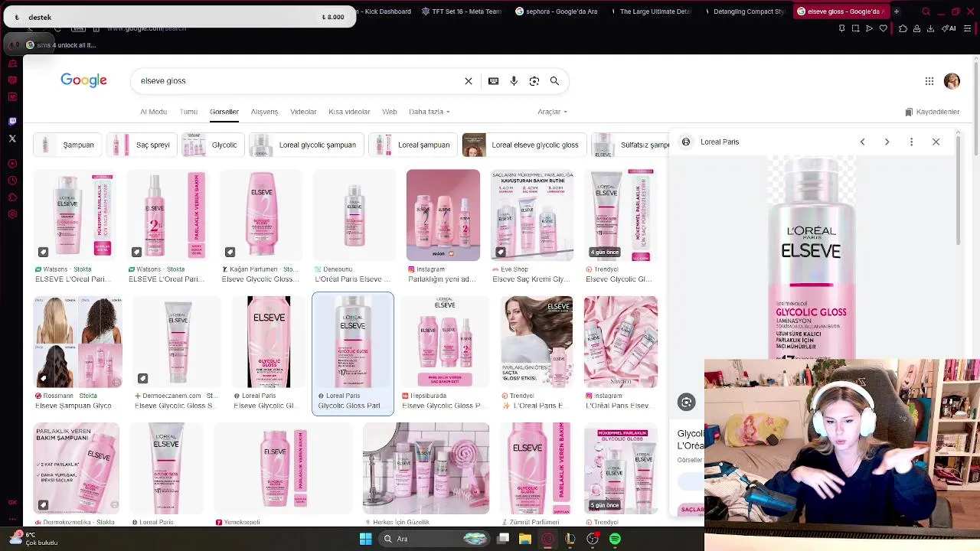The image size is (980, 551).
Task: Open File Explorer from the taskbar
Action: [x=524, y=539]
